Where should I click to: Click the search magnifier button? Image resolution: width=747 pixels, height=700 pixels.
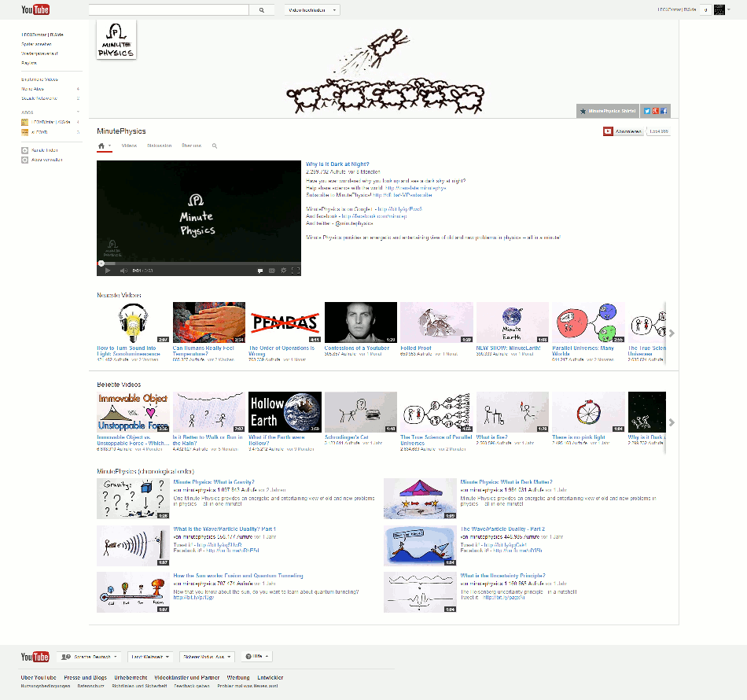(x=262, y=10)
